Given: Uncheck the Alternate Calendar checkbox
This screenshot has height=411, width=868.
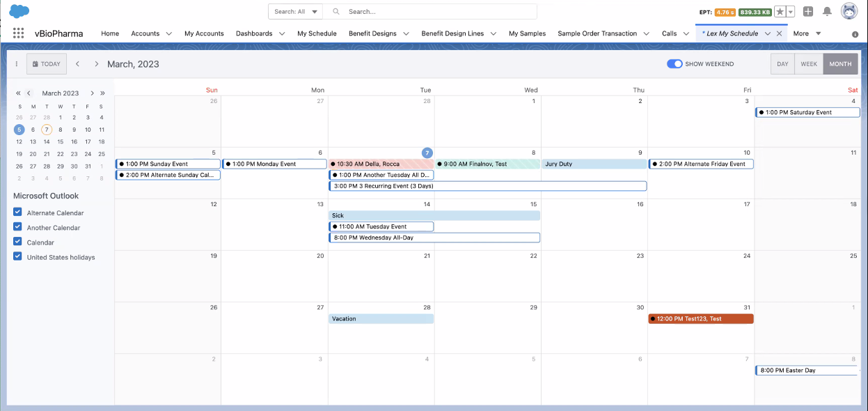Looking at the screenshot, I should pyautogui.click(x=18, y=212).
